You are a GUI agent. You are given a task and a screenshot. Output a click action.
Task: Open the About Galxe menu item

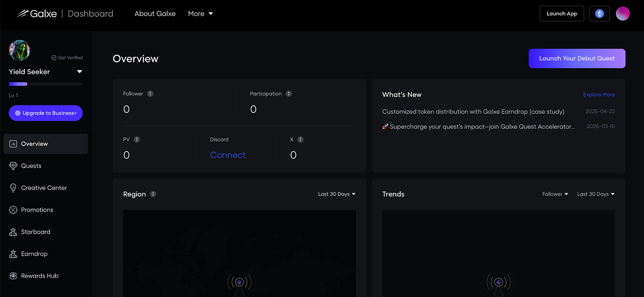pos(155,14)
